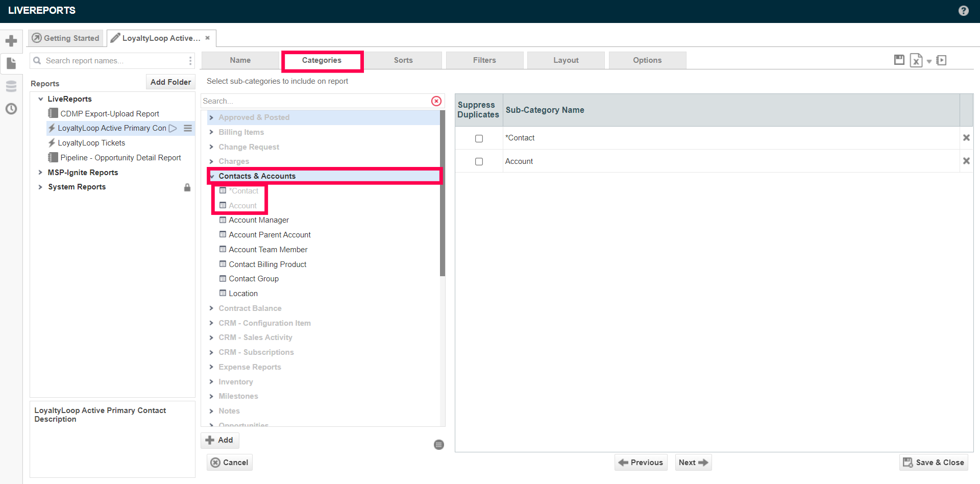This screenshot has width=980, height=484.
Task: Click the lock icon beside System Reports
Action: tap(187, 187)
